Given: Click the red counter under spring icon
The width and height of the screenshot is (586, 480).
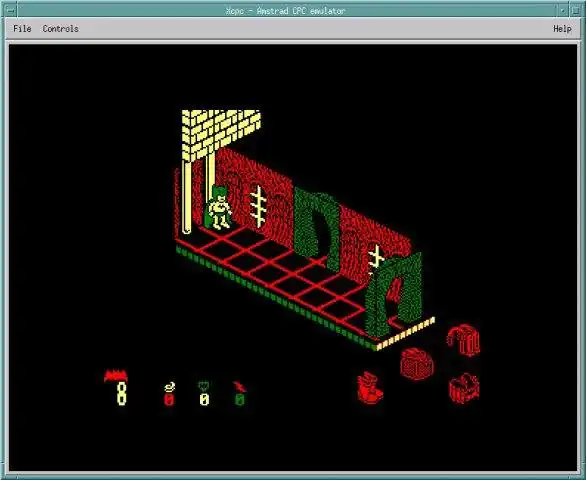Looking at the screenshot, I should pos(169,399).
